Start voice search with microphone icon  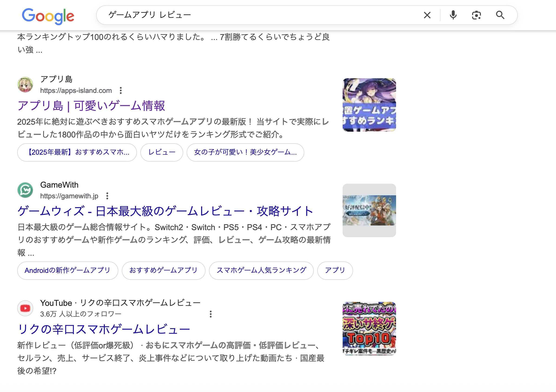[x=453, y=15]
